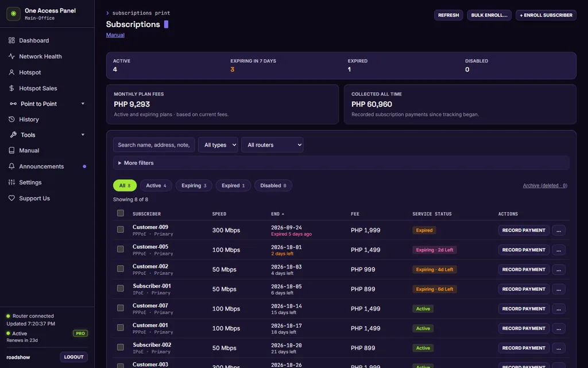Check the Customer-001 row checkbox
The width and height of the screenshot is (588, 368).
[x=121, y=327]
